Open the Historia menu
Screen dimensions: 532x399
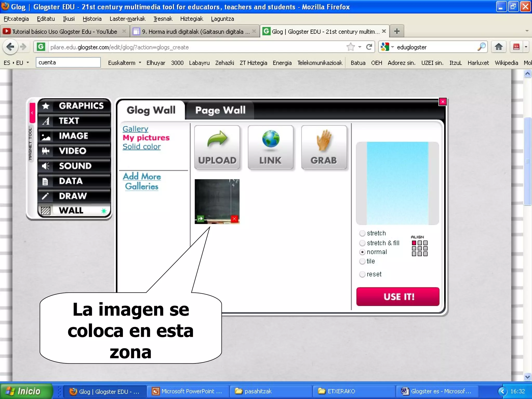click(x=92, y=19)
